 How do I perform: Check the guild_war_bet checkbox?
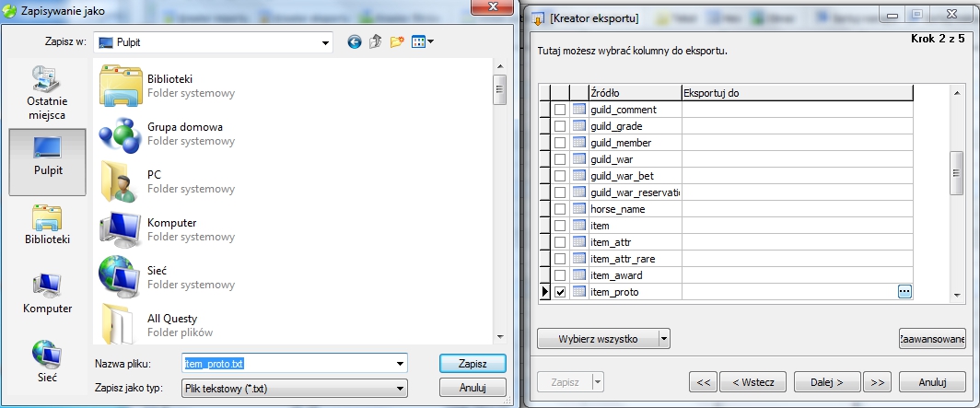point(560,176)
